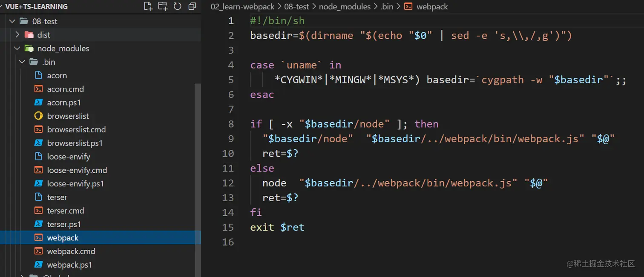Click the word 'else' on line 11
644x277 pixels.
point(262,168)
